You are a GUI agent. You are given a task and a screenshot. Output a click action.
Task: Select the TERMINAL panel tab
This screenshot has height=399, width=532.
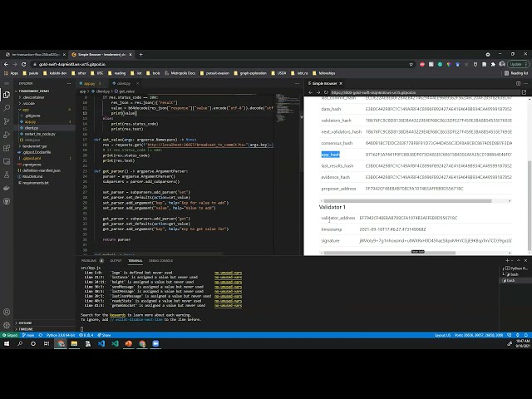pos(135,260)
